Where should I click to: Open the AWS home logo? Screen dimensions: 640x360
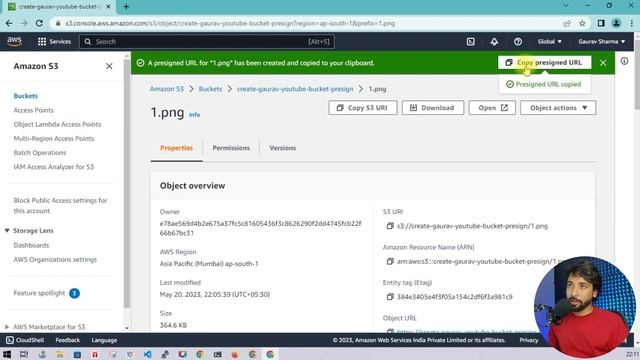pos(14,41)
